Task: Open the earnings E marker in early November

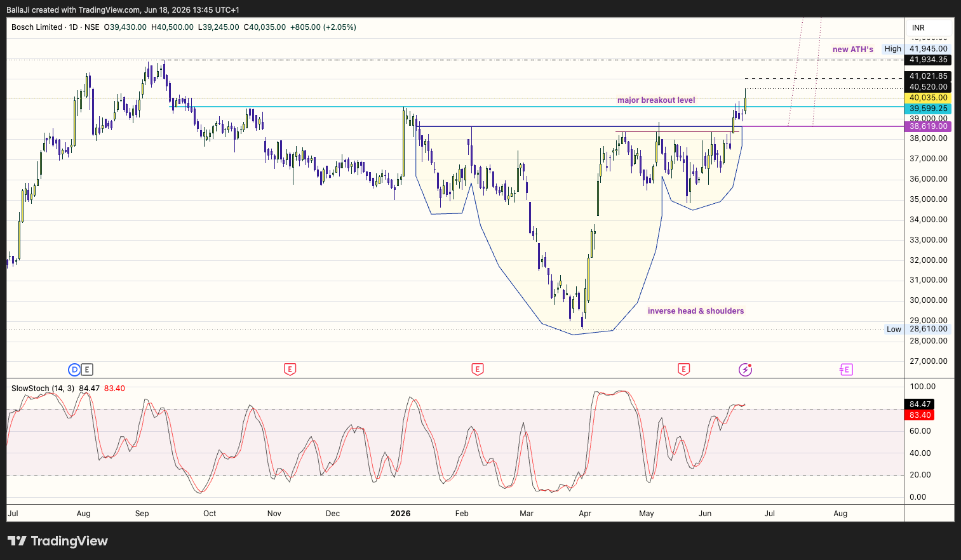Action: (290, 370)
